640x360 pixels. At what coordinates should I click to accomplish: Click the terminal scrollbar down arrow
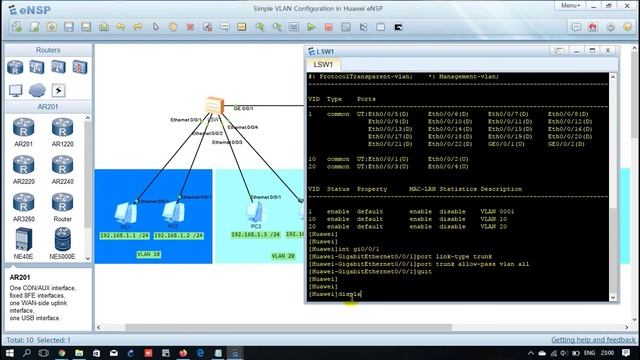pyautogui.click(x=613, y=298)
